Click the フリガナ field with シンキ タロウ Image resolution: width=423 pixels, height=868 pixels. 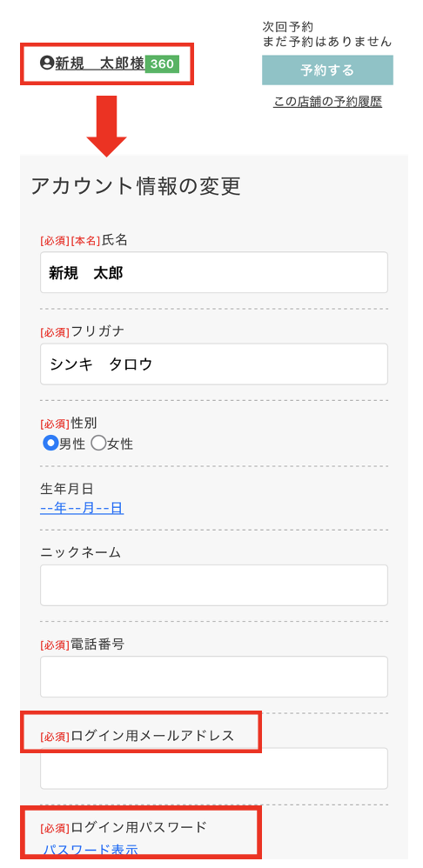click(x=214, y=364)
